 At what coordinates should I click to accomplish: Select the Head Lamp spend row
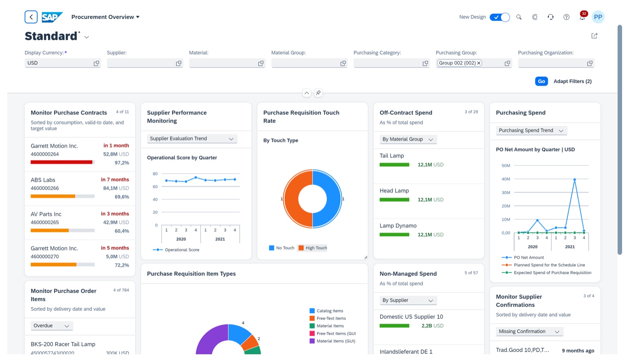pos(428,201)
